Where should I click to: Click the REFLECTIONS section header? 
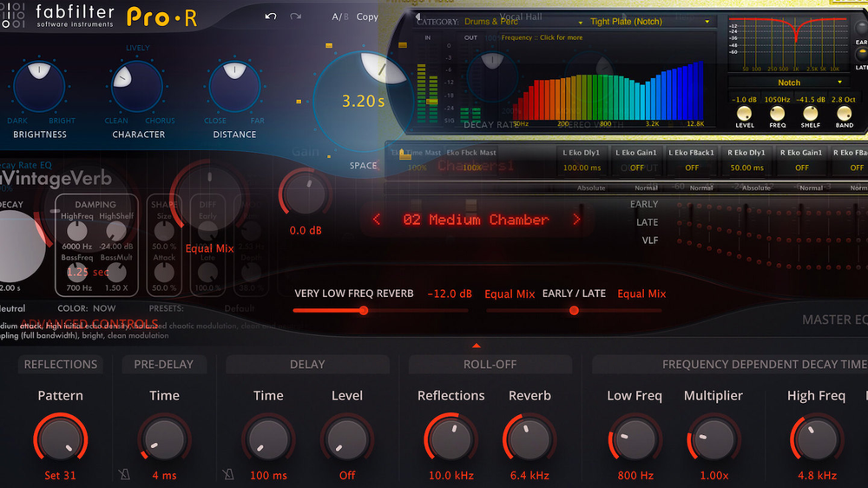pyautogui.click(x=61, y=365)
